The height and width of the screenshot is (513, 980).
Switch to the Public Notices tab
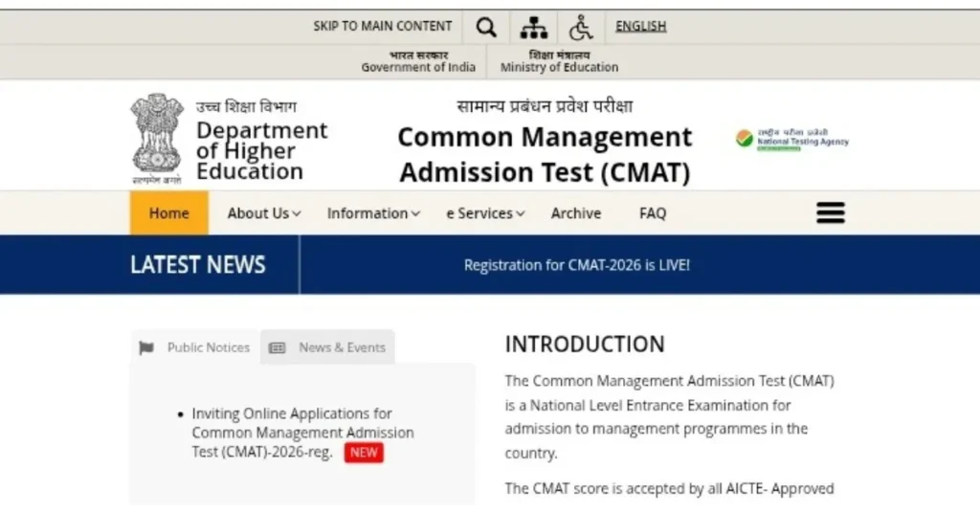click(x=194, y=347)
